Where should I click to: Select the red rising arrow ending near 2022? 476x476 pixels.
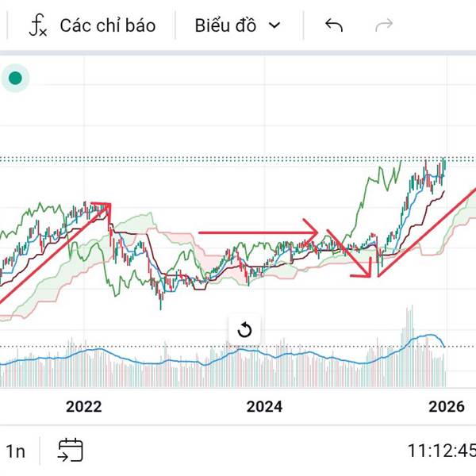48,255
